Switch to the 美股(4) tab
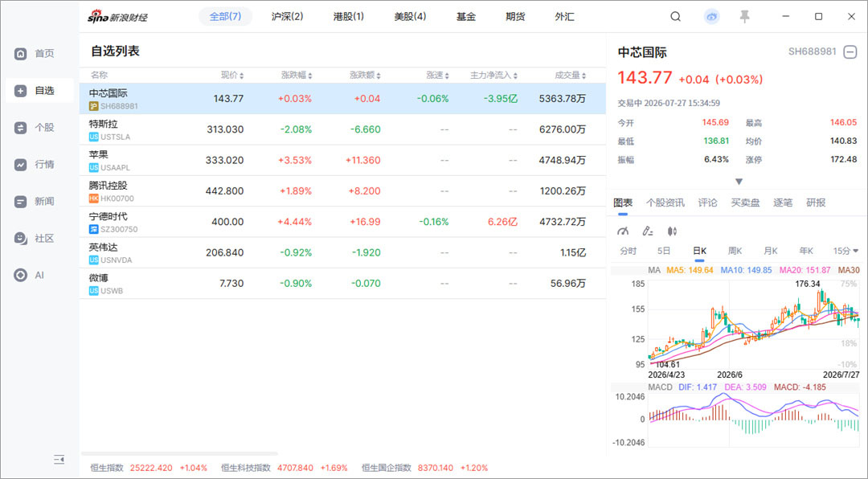The height and width of the screenshot is (479, 868). click(x=410, y=17)
